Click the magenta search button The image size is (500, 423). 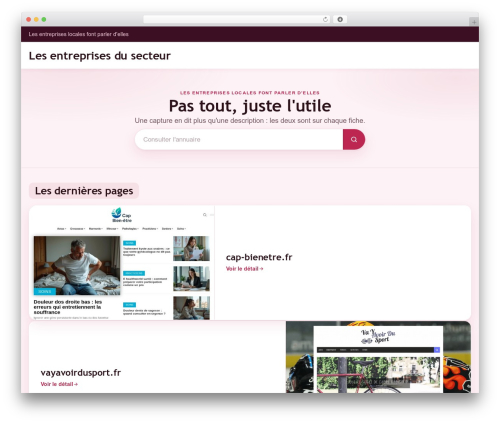(354, 139)
